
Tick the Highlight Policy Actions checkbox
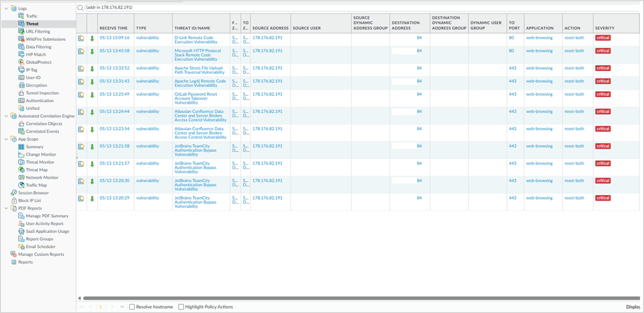[x=181, y=307]
